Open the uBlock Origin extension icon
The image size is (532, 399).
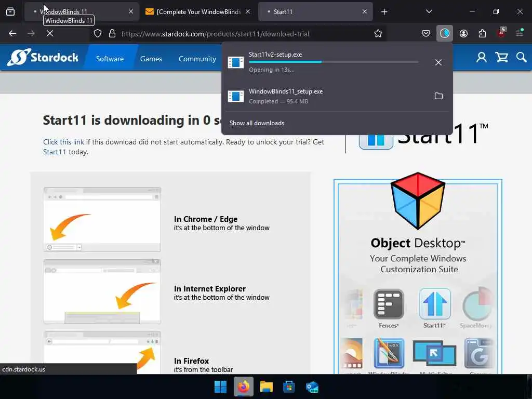tap(501, 33)
